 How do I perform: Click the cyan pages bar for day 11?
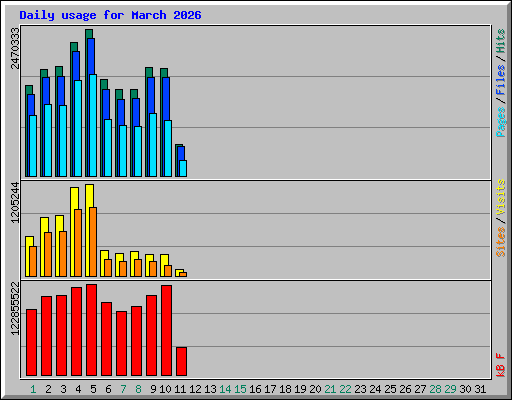click(183, 168)
